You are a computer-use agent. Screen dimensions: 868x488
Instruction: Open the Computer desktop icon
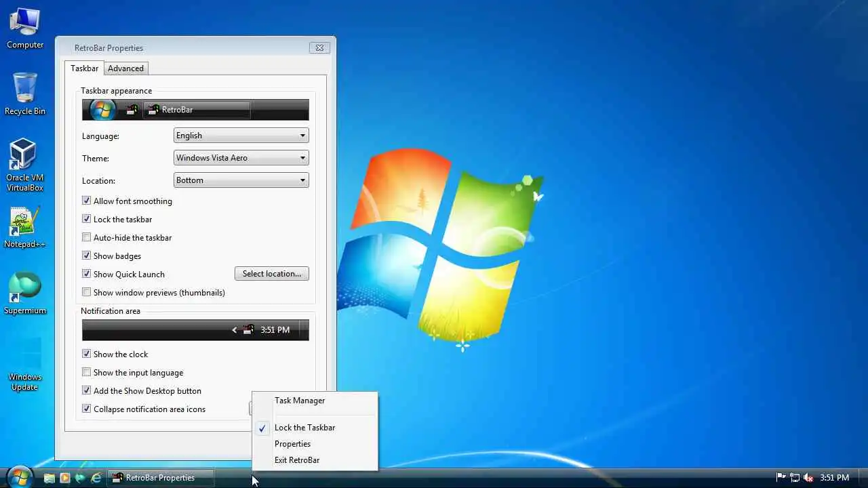[25, 28]
